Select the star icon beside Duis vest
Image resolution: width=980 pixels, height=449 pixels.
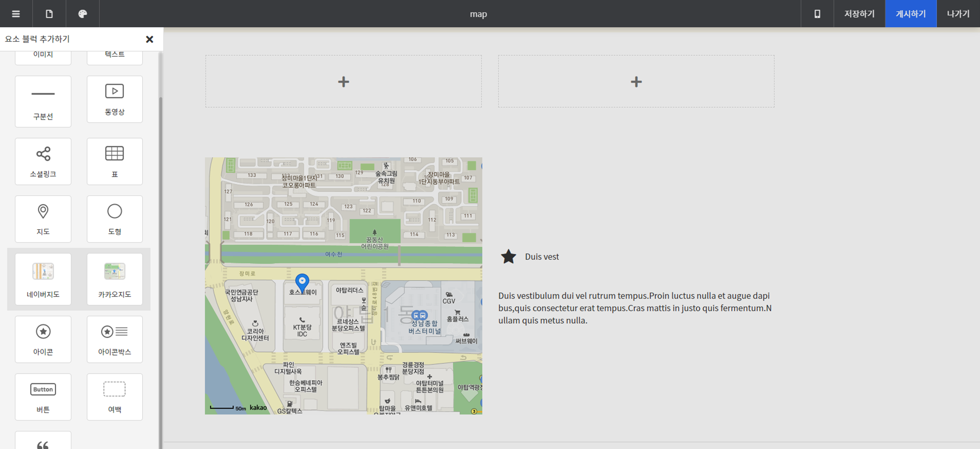[508, 257]
